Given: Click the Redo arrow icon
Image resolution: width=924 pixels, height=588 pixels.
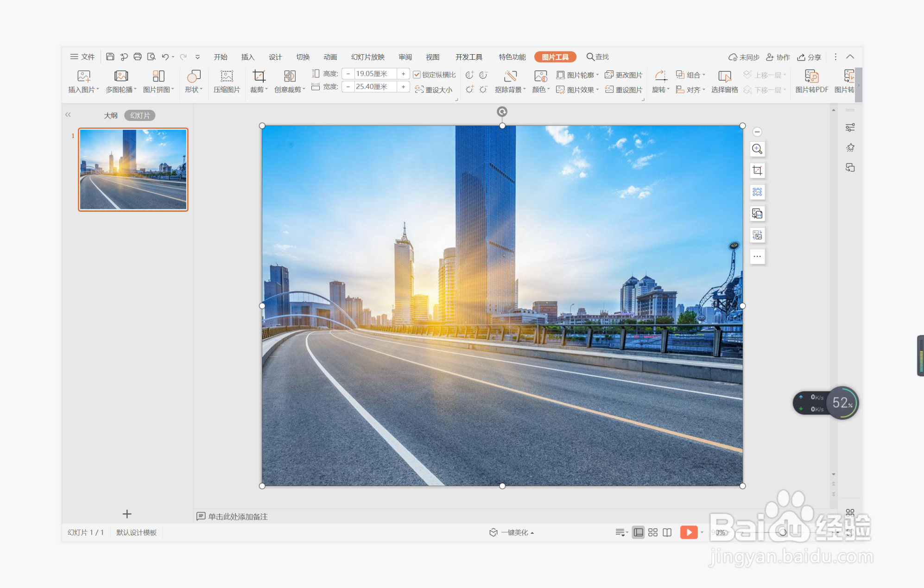Looking at the screenshot, I should 184,57.
